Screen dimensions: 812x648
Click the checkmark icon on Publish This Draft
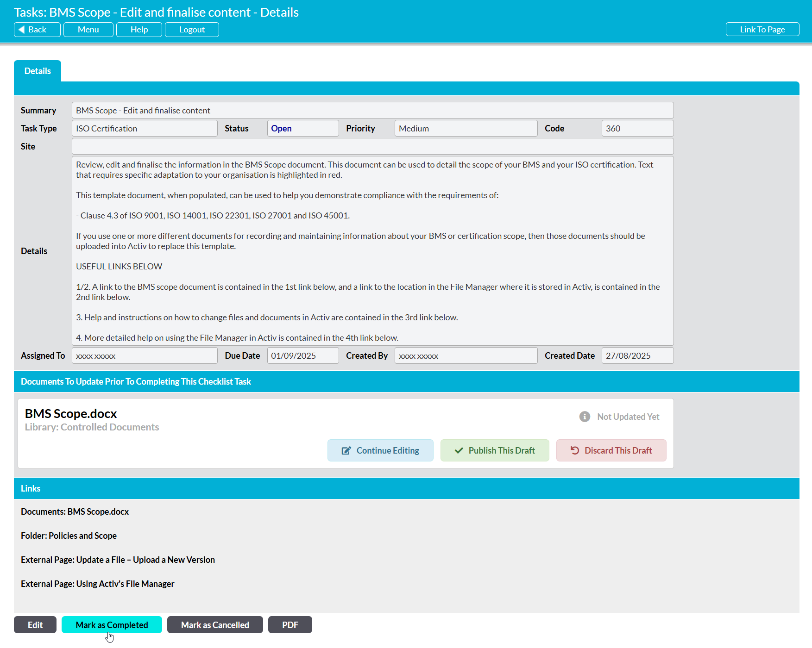pos(459,451)
